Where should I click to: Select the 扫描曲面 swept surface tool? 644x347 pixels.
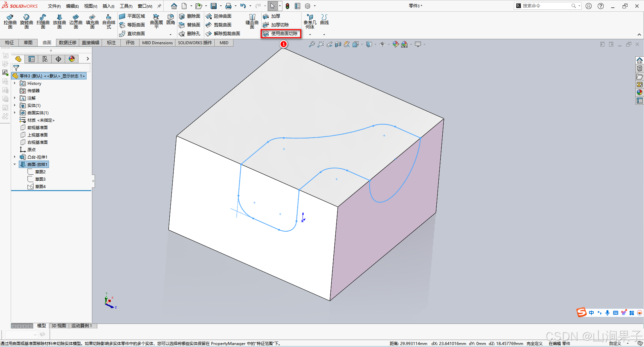point(43,21)
